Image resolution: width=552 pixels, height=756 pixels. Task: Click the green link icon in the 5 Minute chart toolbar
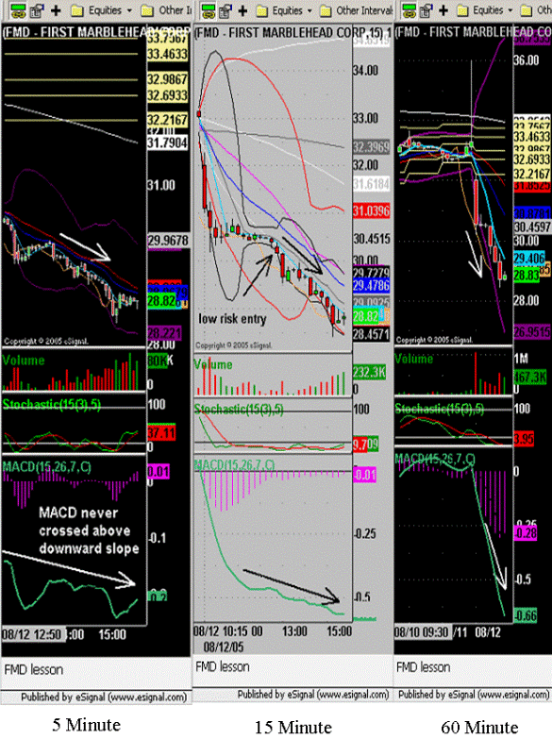[x=18, y=10]
